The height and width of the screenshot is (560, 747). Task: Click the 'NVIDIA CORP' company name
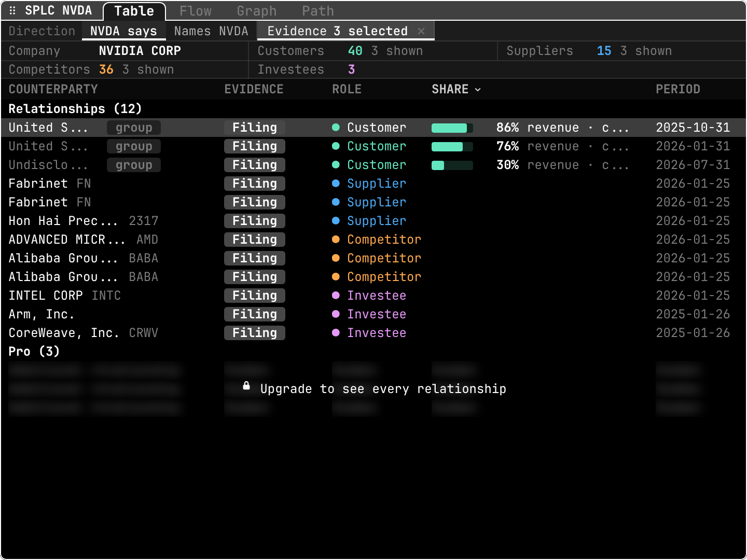(x=140, y=51)
